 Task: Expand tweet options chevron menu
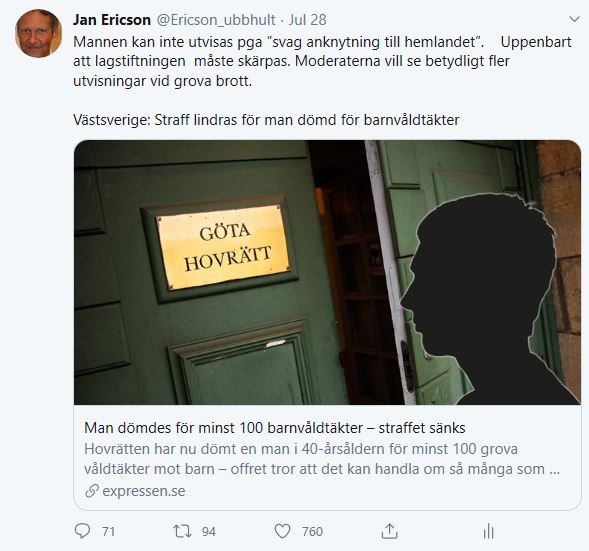pos(574,19)
